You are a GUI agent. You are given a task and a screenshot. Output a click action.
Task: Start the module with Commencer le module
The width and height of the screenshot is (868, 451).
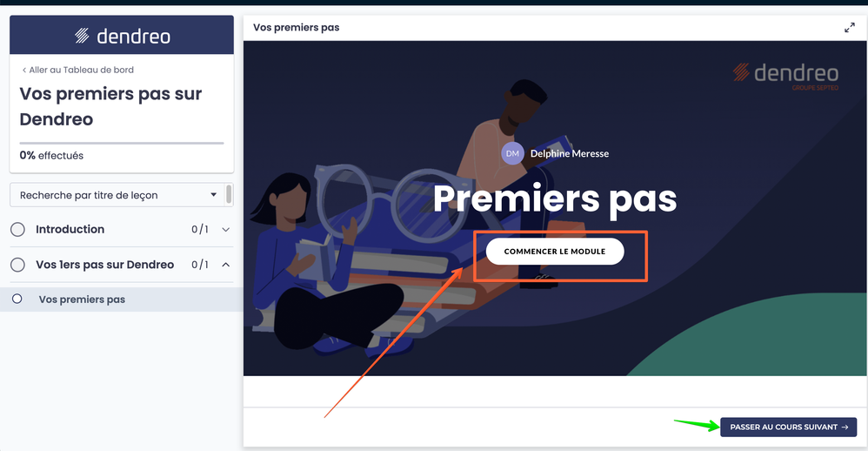click(x=555, y=252)
